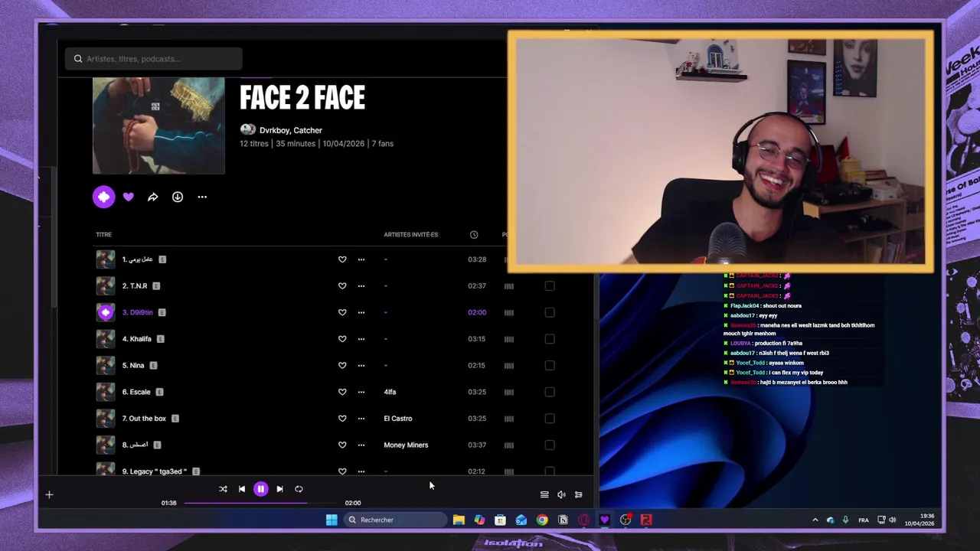The width and height of the screenshot is (980, 551).
Task: Show hidden system tray icons
Action: point(815,520)
